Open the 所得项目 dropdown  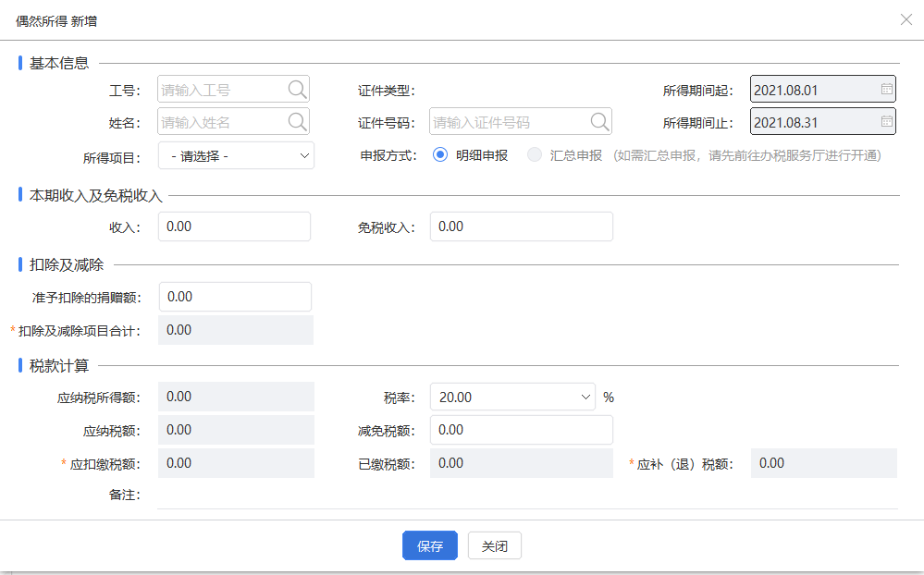pyautogui.click(x=236, y=156)
